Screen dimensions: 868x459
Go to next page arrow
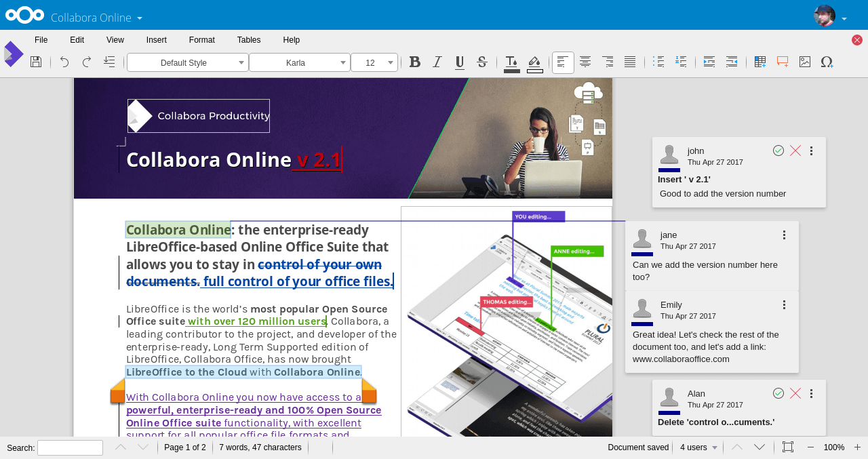click(x=759, y=447)
